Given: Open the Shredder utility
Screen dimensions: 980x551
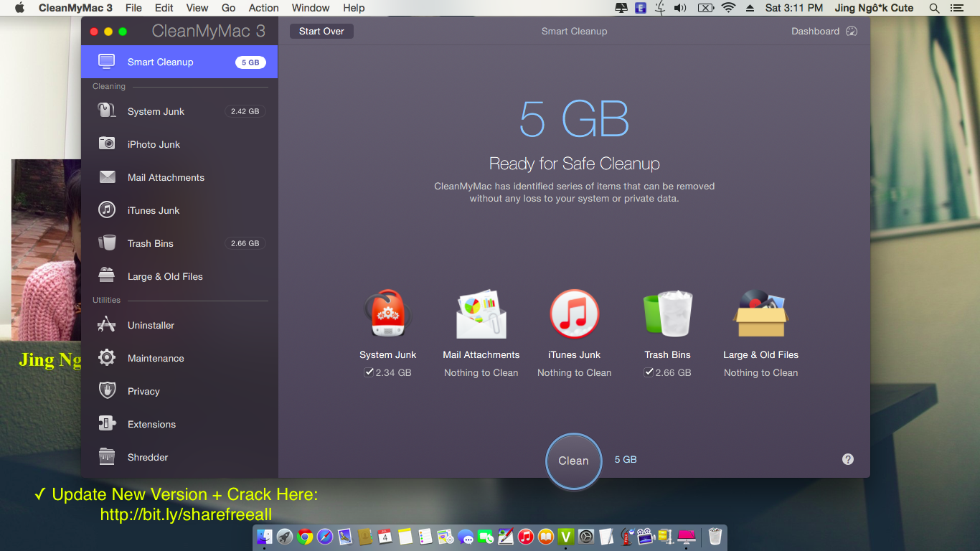Looking at the screenshot, I should point(179,457).
